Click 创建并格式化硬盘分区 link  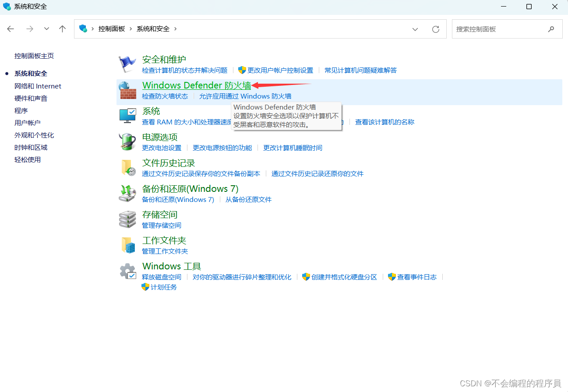(x=344, y=277)
